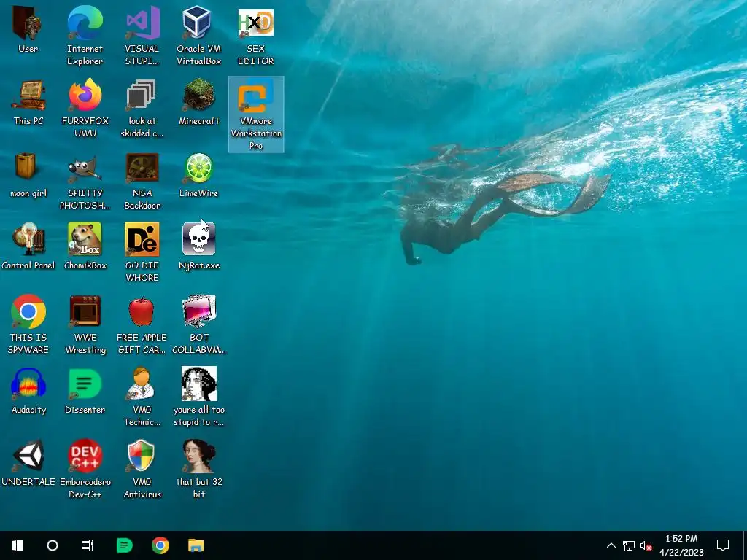Open the clock showing 1:52 PM

[682, 545]
